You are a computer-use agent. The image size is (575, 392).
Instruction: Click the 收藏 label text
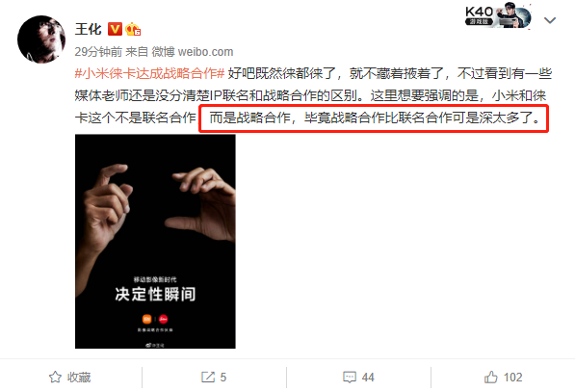pos(79,378)
